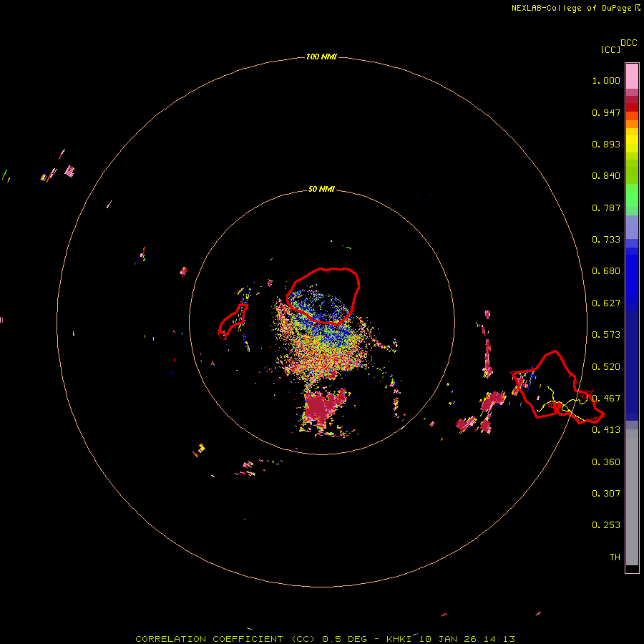Image resolution: width=644 pixels, height=644 pixels.
Task: Click the 0.573 scale value
Action: click(606, 335)
